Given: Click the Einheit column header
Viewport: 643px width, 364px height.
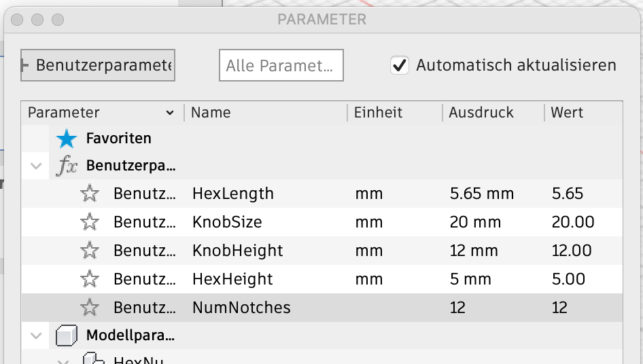Looking at the screenshot, I should 378,112.
